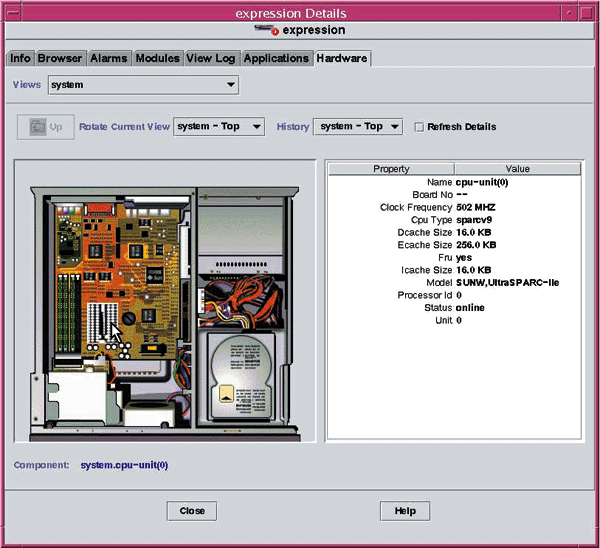Open the window menu in title bar
The image size is (600, 548).
(x=13, y=13)
